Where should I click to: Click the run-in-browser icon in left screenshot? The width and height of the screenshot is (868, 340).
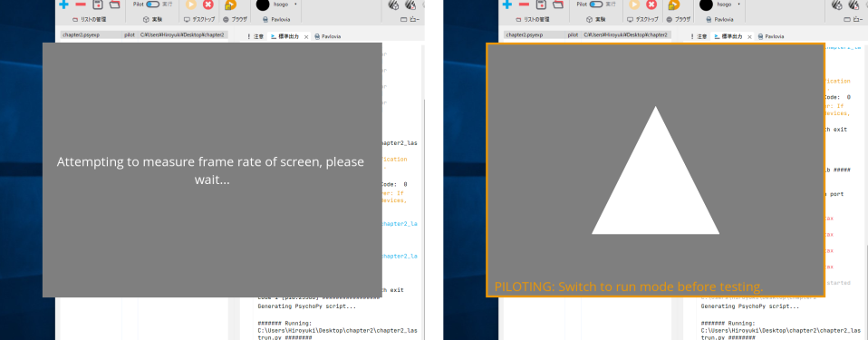point(230,5)
